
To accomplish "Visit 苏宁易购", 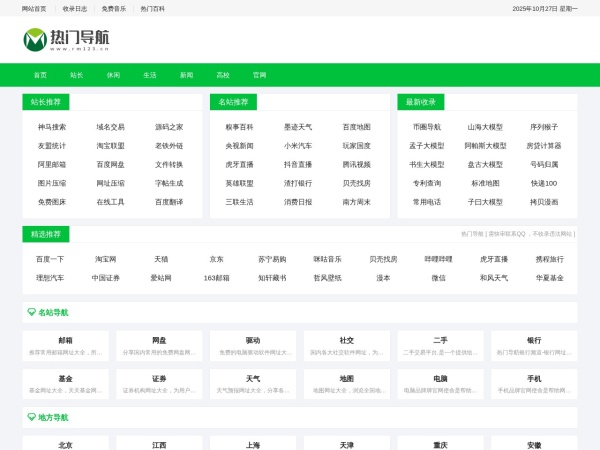I will pos(272,259).
